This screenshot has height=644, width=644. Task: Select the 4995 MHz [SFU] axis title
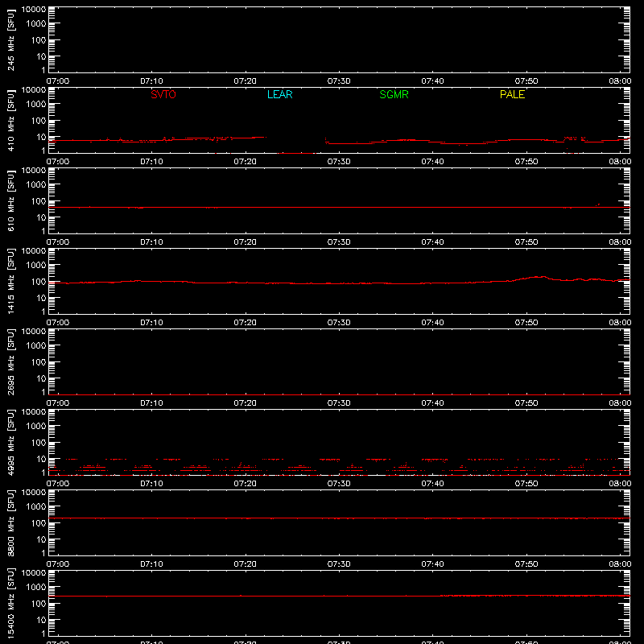(x=10, y=442)
